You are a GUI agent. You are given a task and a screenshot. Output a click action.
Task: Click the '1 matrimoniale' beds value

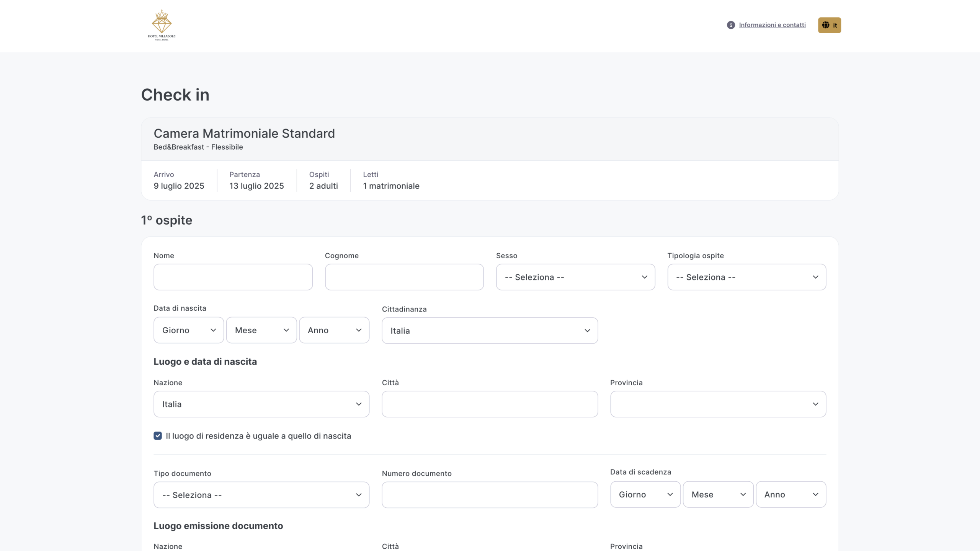pyautogui.click(x=391, y=186)
